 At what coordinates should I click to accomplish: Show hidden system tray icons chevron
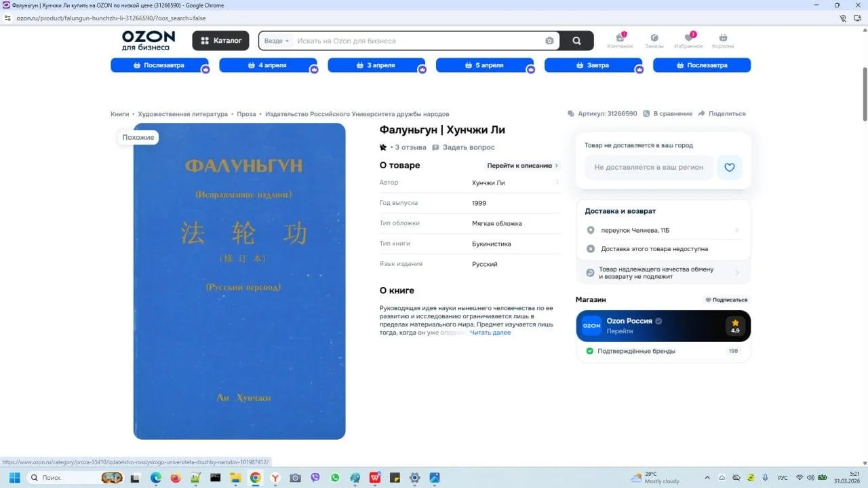(707, 478)
